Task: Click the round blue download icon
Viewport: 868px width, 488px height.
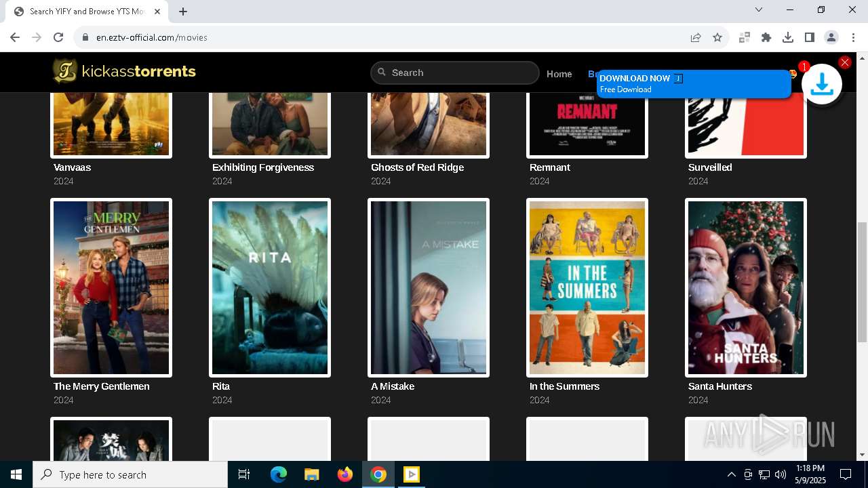Action: pos(822,84)
